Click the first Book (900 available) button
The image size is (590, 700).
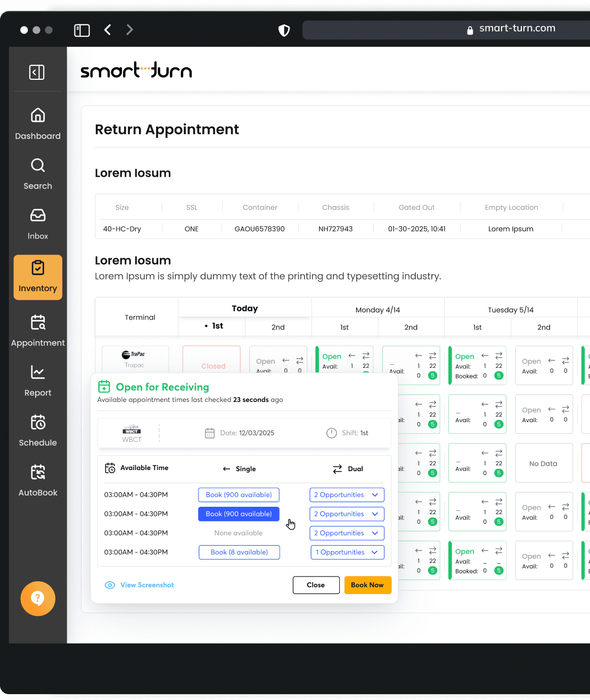click(239, 495)
